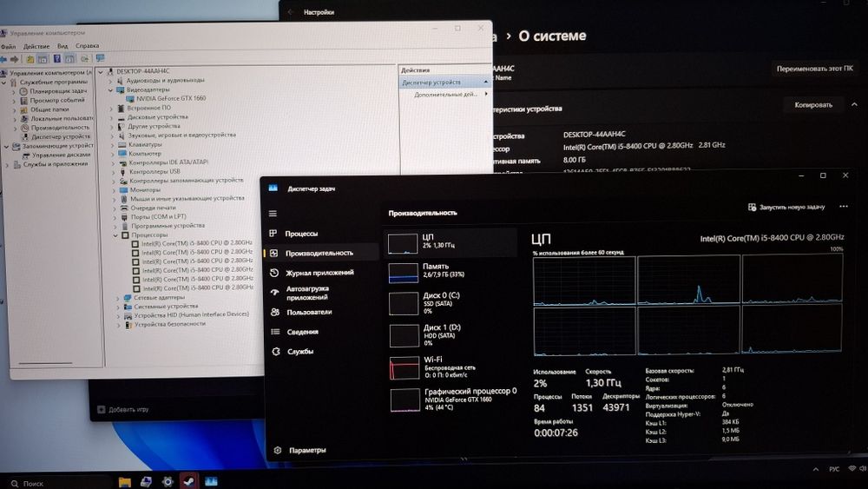Select DESKTOP-44AAH4C root node in device tree
Viewport: 868px width, 489px height.
tap(143, 71)
